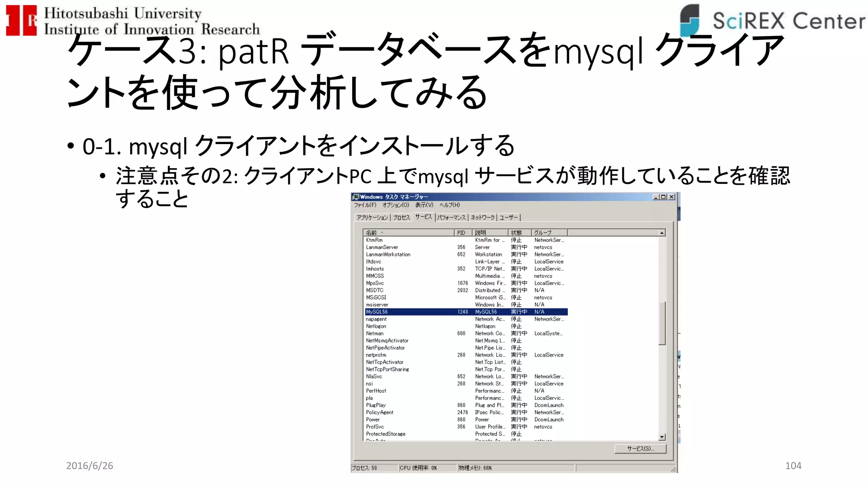The image size is (868, 488).
Task: Click the プロセス: 58 status bar entry
Action: coord(375,468)
